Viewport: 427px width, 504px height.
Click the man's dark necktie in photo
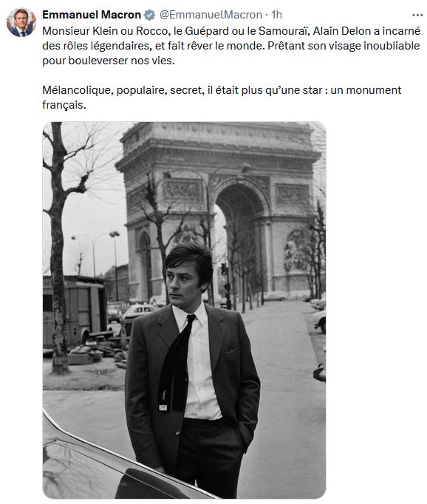click(x=175, y=363)
